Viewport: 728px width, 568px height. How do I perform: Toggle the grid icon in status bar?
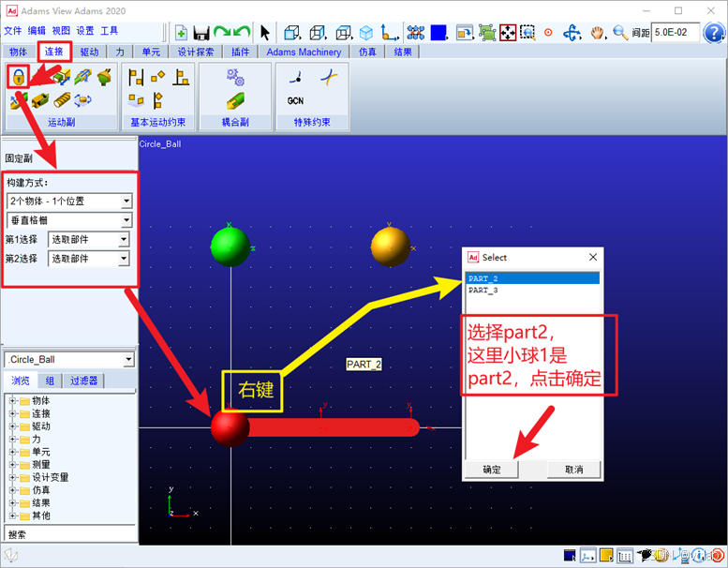(625, 555)
